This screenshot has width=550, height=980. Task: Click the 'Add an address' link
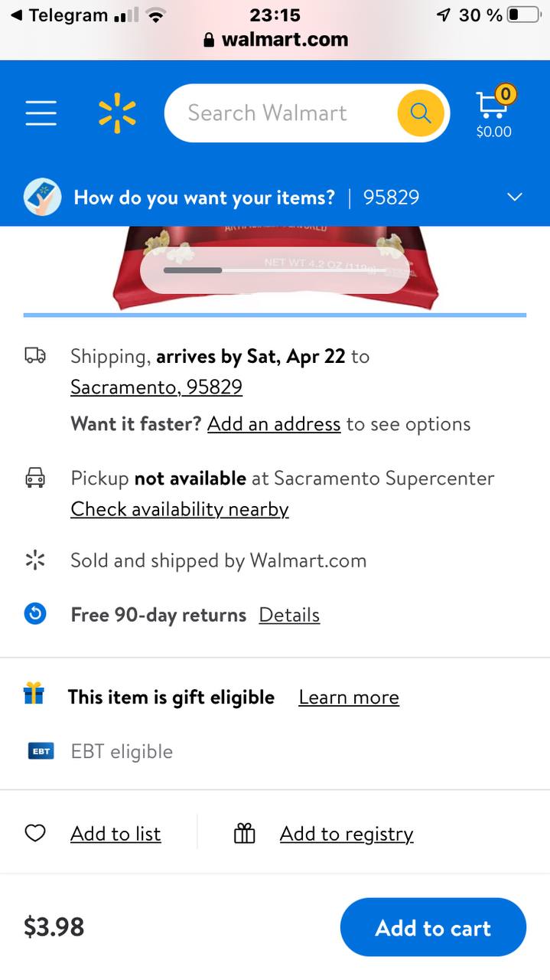coord(274,424)
